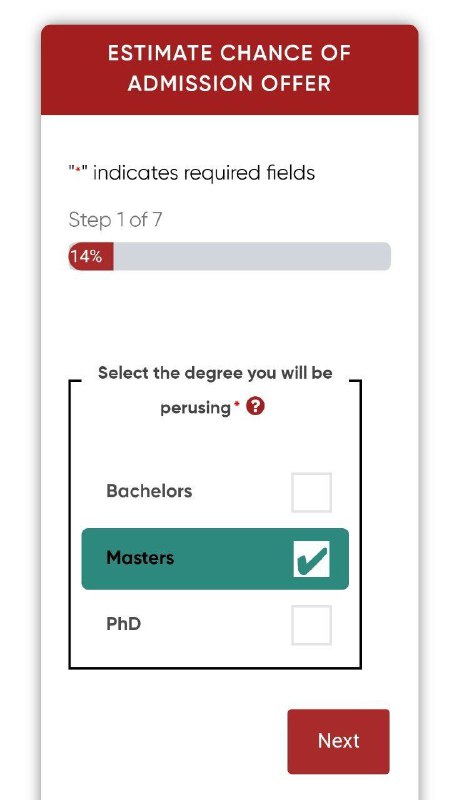Click the "Estimate Chance of Admission Offer" header

tap(230, 69)
